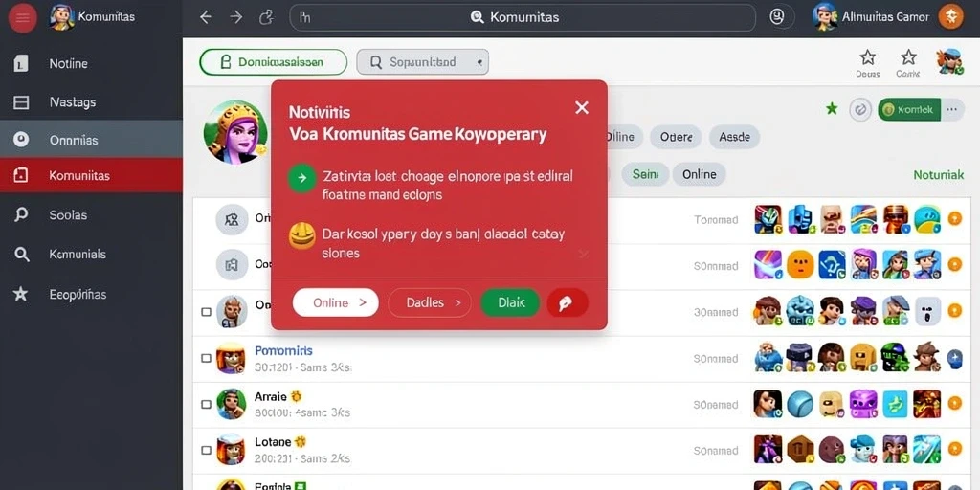Viewport: 980px width, 490px height.
Task: Click the green Komiek button
Action: pos(909,110)
